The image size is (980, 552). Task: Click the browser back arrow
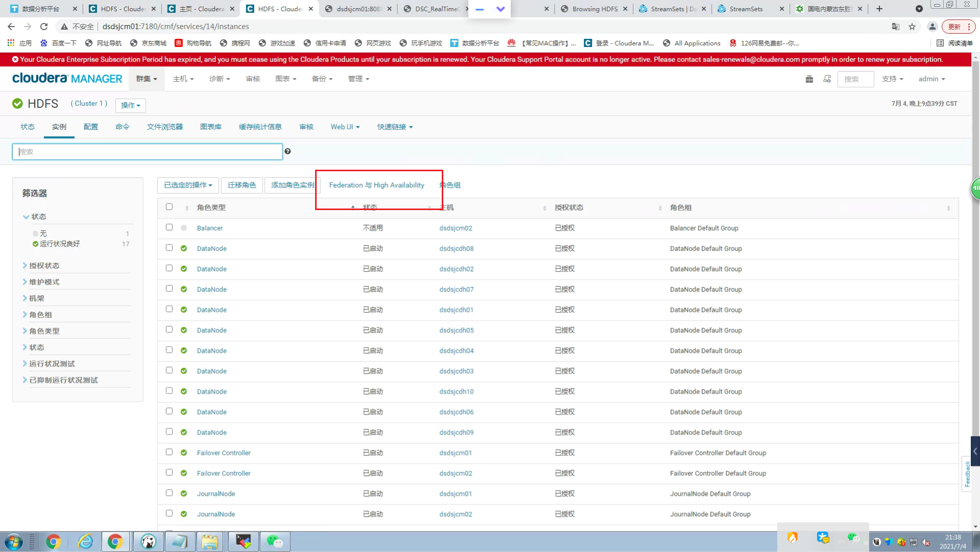pyautogui.click(x=11, y=27)
